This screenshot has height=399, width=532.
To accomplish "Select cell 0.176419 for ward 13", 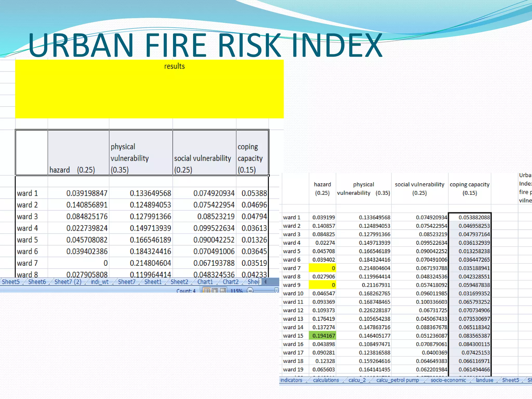I will coord(322,319).
